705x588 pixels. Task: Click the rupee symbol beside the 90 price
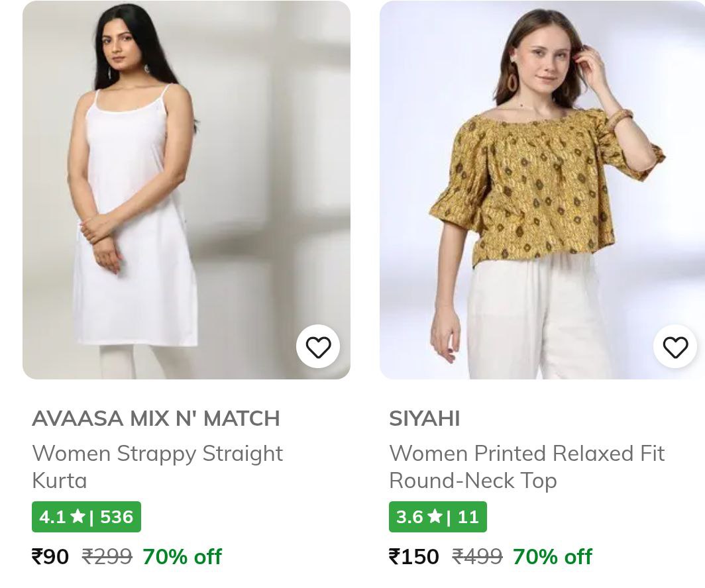37,557
